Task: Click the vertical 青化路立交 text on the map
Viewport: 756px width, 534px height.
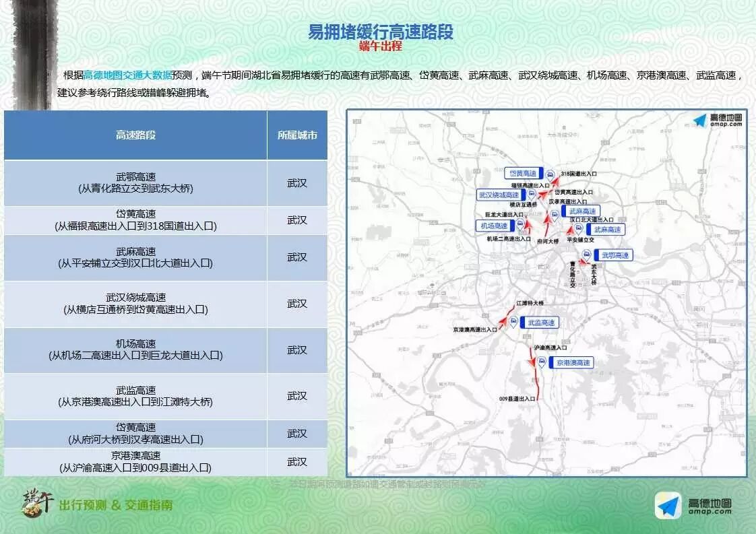Action: 573,275
